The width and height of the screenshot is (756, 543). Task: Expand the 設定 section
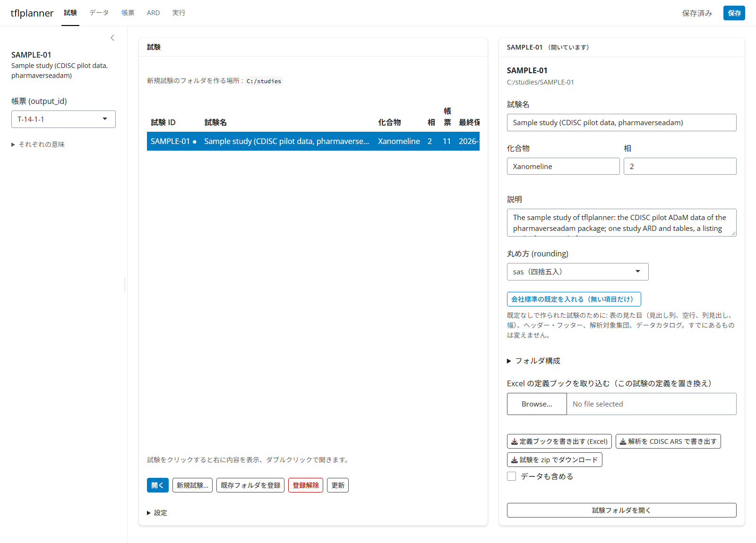tap(157, 513)
